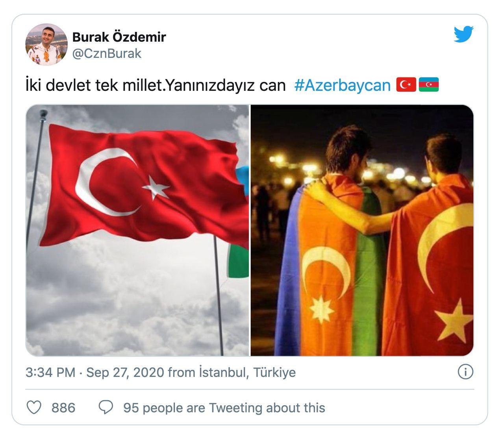
Task: Open the #Azerbaycan hashtag
Action: pyautogui.click(x=342, y=85)
